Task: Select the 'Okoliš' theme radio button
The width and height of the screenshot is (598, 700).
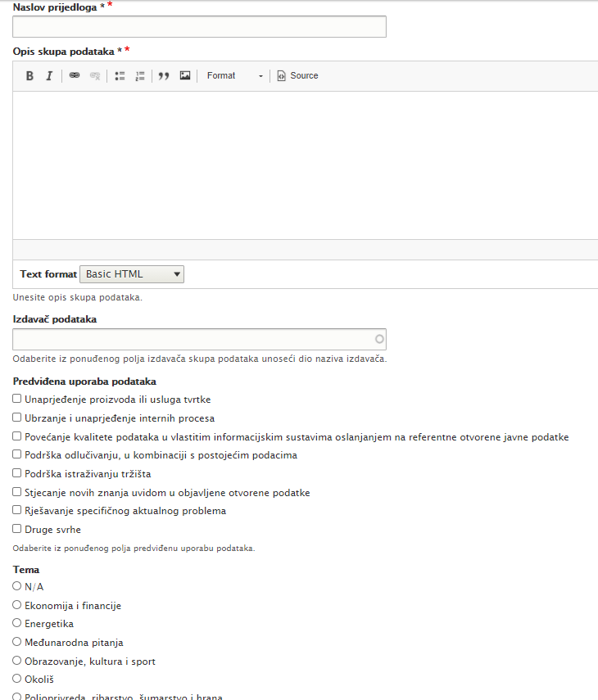Action: coord(17,679)
